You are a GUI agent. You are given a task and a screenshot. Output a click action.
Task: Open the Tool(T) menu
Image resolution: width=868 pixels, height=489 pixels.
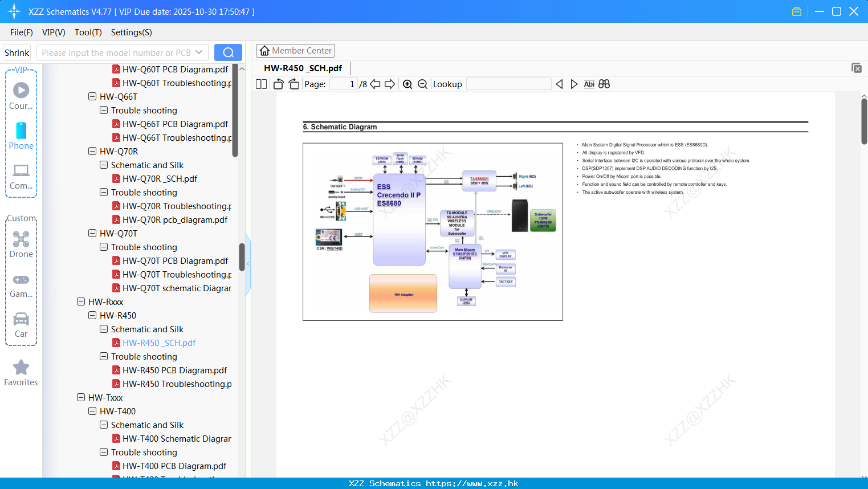click(88, 32)
